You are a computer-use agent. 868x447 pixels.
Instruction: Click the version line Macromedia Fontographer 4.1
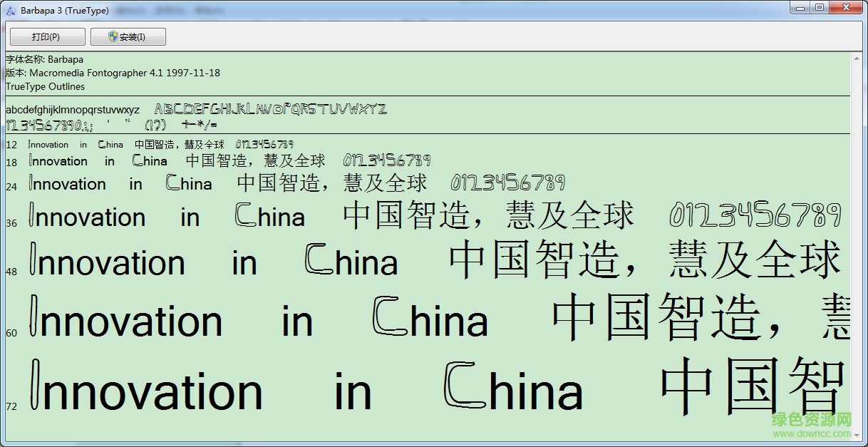[113, 73]
